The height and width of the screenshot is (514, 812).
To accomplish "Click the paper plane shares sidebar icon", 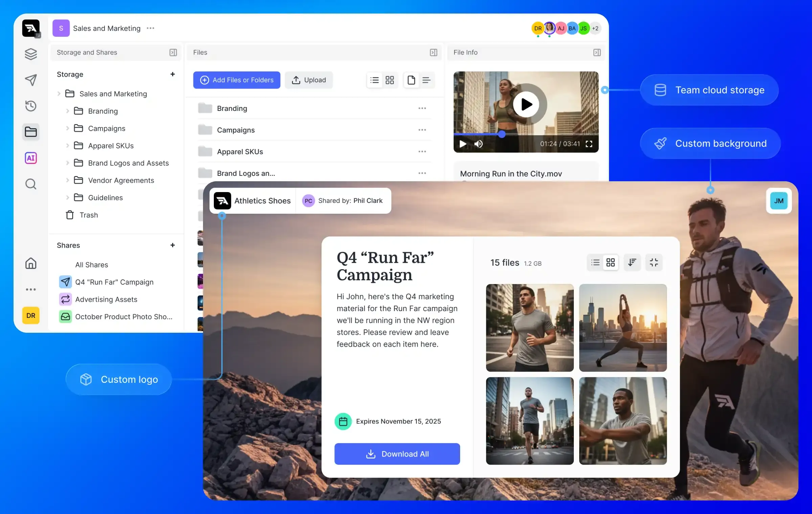I will [x=31, y=80].
